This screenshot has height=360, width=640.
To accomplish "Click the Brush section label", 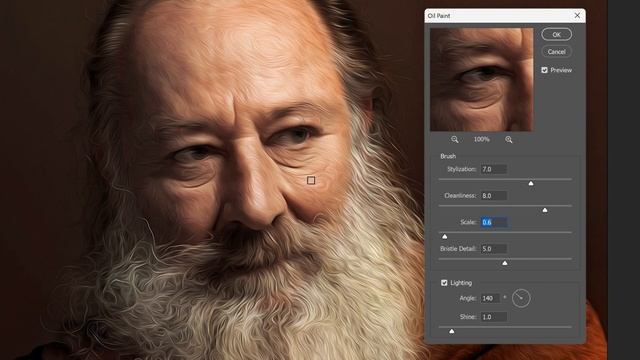I will (448, 156).
